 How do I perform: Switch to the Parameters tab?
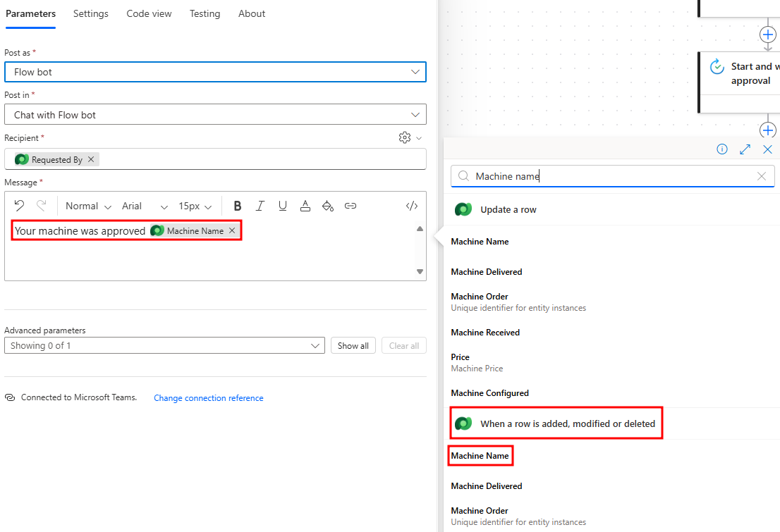(30, 13)
